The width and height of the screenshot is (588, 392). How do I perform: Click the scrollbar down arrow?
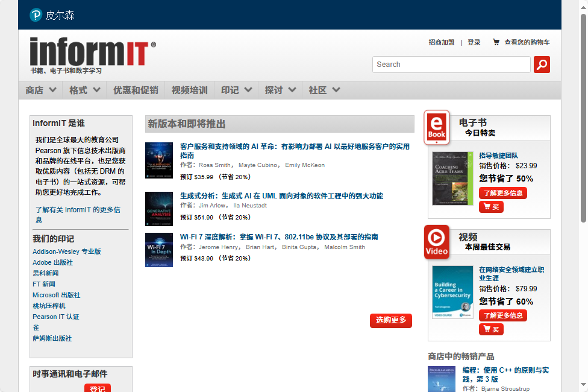(x=584, y=385)
